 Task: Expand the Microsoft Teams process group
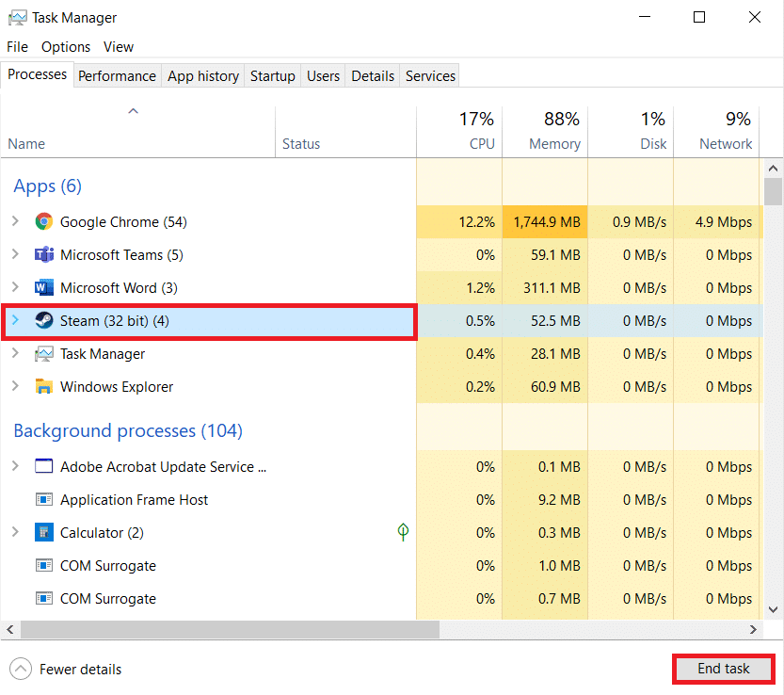[x=15, y=254]
